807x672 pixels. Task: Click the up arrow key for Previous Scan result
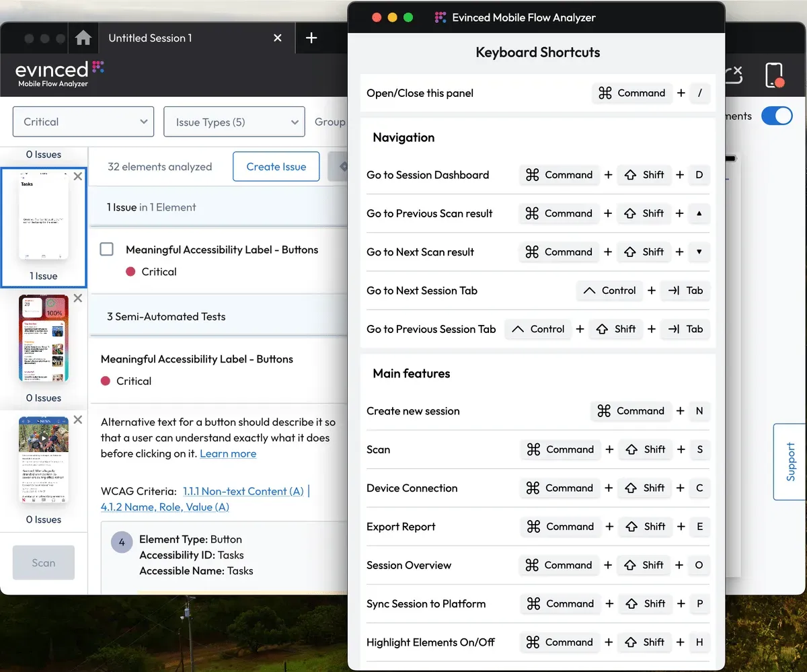[699, 213]
